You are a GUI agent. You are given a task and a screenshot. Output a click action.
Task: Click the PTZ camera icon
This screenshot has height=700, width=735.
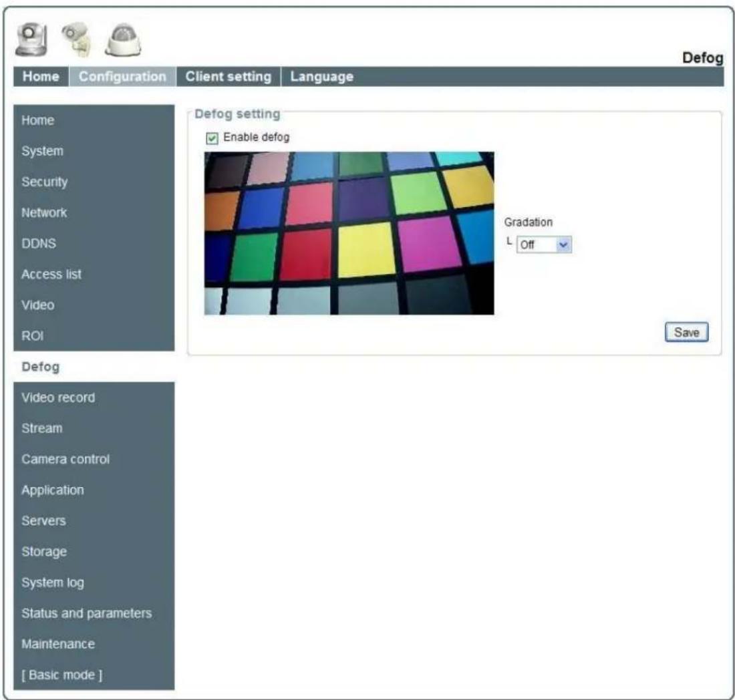pos(31,40)
